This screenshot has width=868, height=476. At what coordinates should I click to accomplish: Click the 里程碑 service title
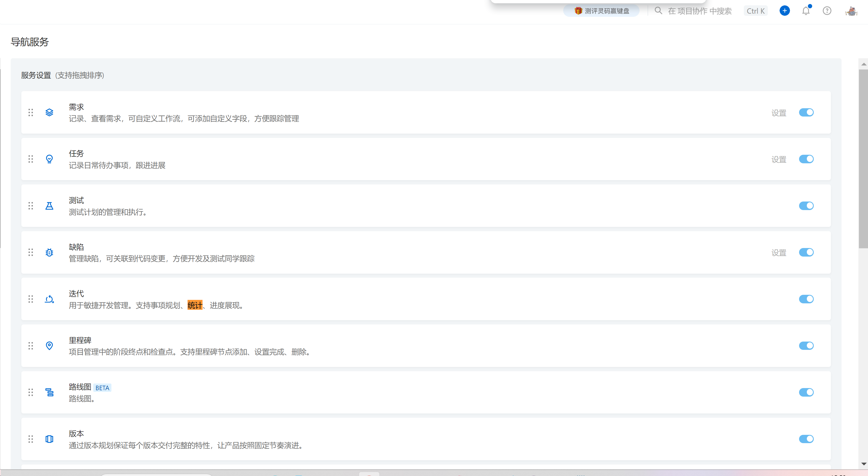click(x=80, y=340)
